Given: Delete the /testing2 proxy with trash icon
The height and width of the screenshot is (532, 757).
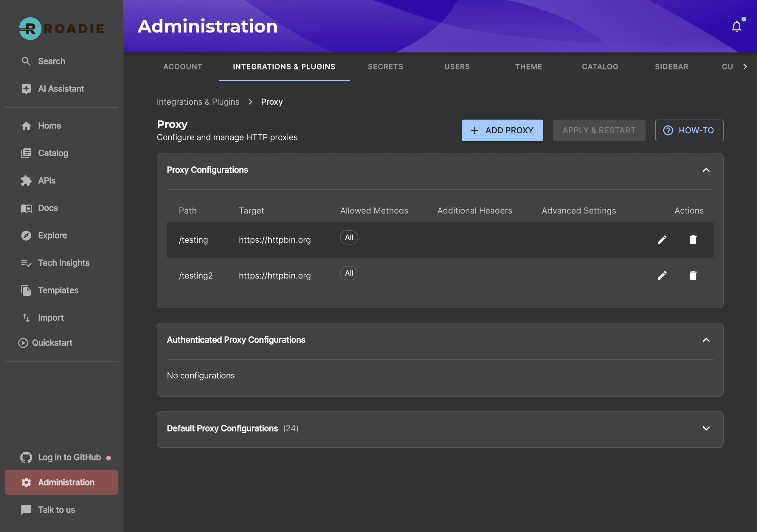Looking at the screenshot, I should click(693, 276).
